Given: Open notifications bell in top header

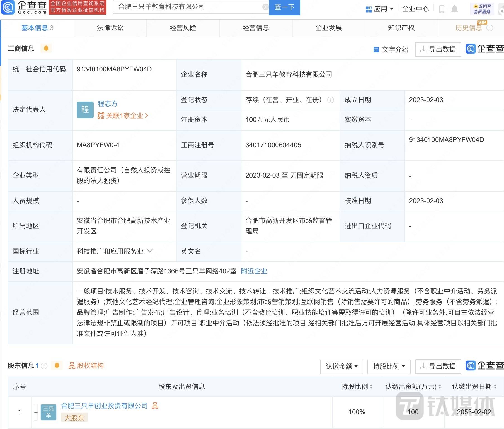Looking at the screenshot, I should (455, 9).
